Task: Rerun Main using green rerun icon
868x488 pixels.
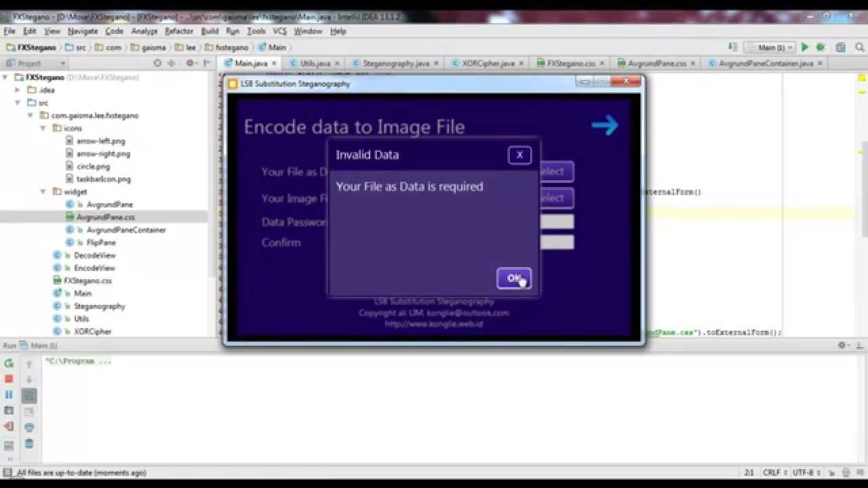Action: (9, 363)
